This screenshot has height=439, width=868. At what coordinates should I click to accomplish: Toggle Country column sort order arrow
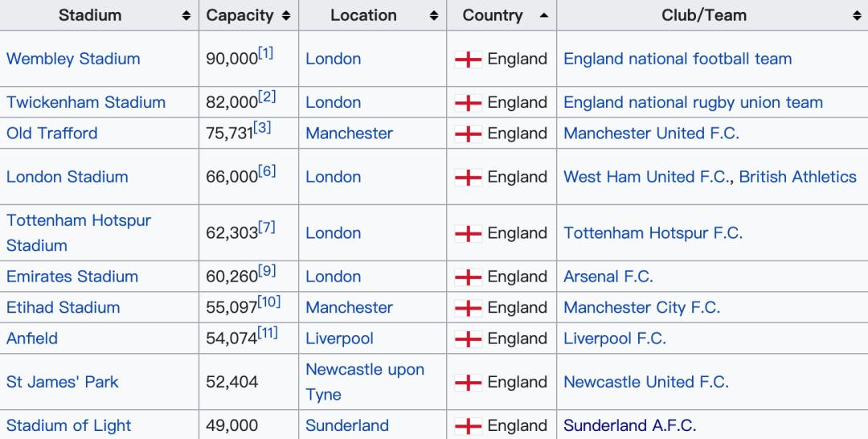[544, 15]
